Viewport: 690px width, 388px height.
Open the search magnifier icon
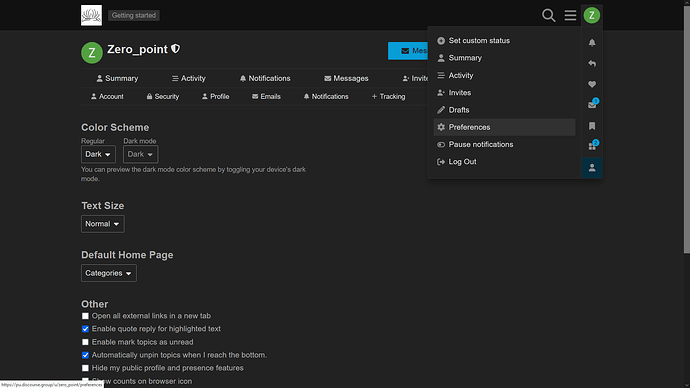(548, 15)
